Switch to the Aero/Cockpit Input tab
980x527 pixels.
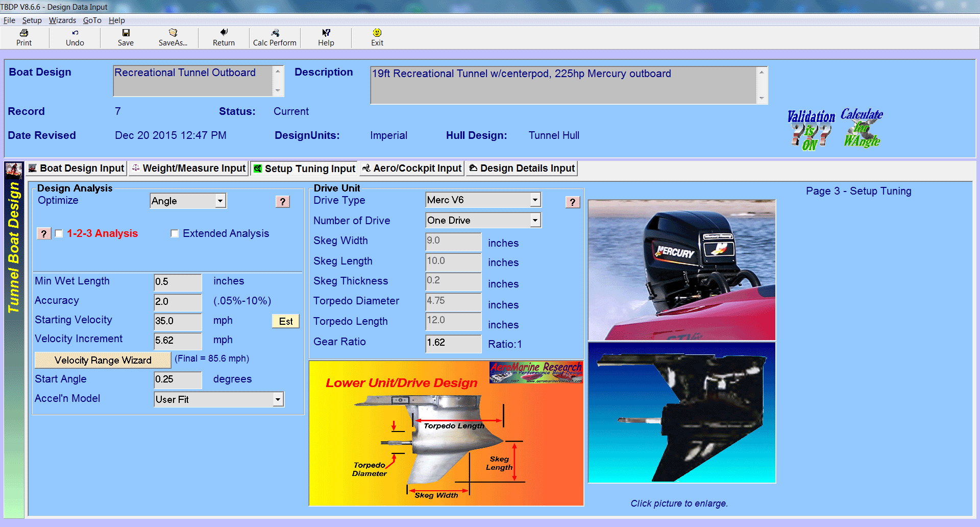point(411,168)
